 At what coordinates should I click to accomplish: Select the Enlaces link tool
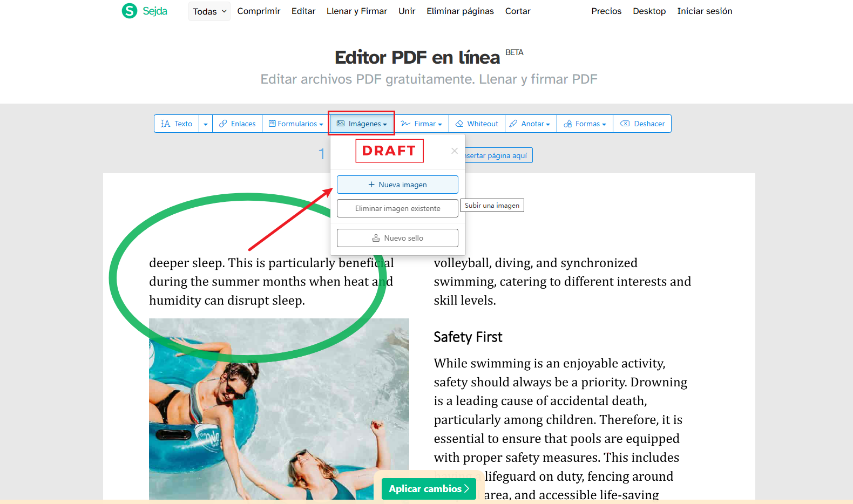point(238,124)
